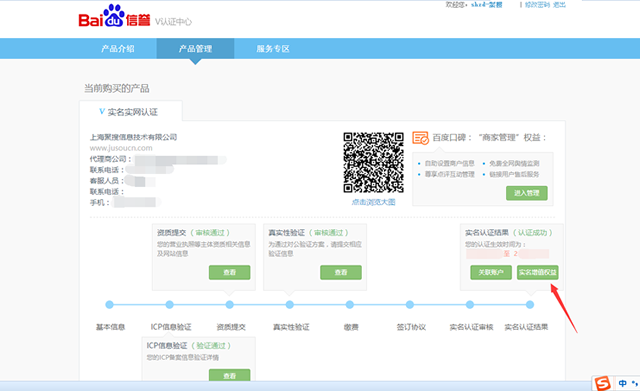640x391 pixels.
Task: Click the 进入管理 button
Action: point(527,193)
